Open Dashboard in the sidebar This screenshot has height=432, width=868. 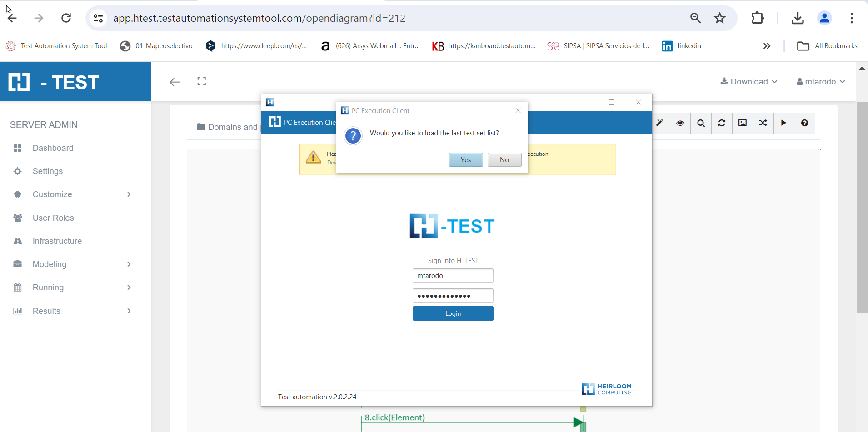click(53, 148)
